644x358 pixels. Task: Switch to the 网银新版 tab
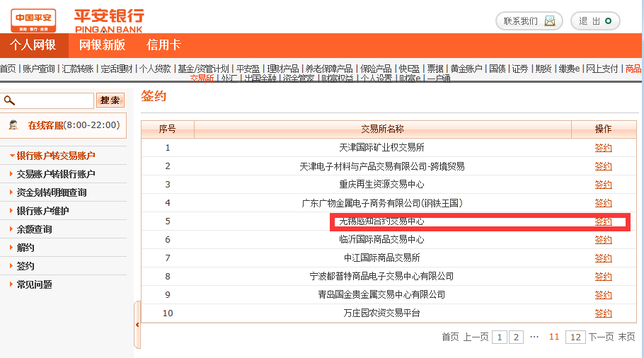tap(103, 45)
